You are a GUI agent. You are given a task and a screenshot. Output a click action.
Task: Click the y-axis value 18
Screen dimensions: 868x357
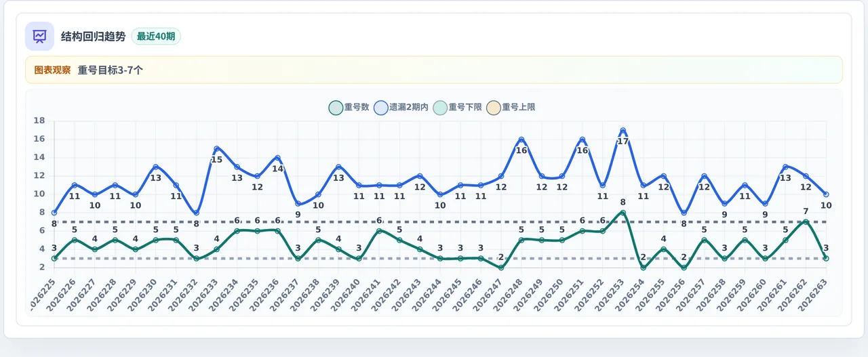coord(39,121)
